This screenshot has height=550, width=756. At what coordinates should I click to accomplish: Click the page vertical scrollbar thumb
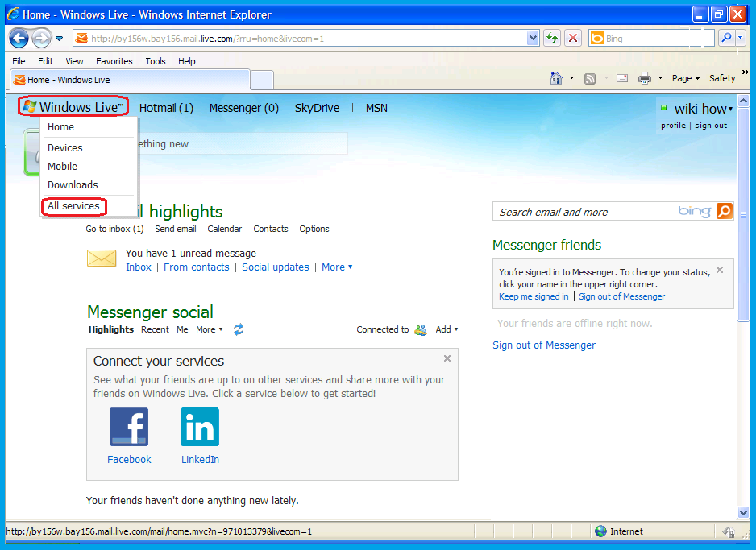[743, 214]
